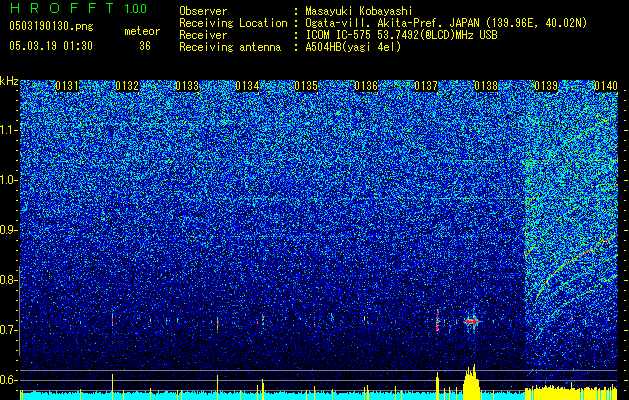Click the tall red vertical echo near 0137
Screen dimensions: 629x400
[437, 320]
